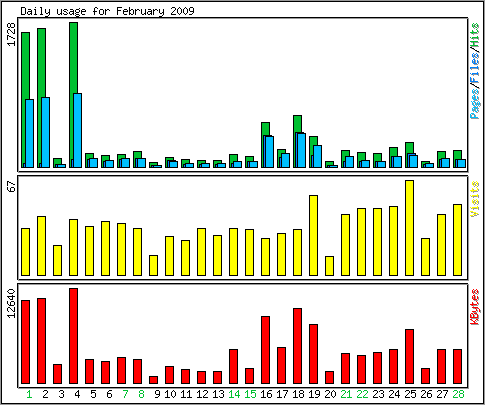Click day label 4 on the axis

(x=77, y=394)
